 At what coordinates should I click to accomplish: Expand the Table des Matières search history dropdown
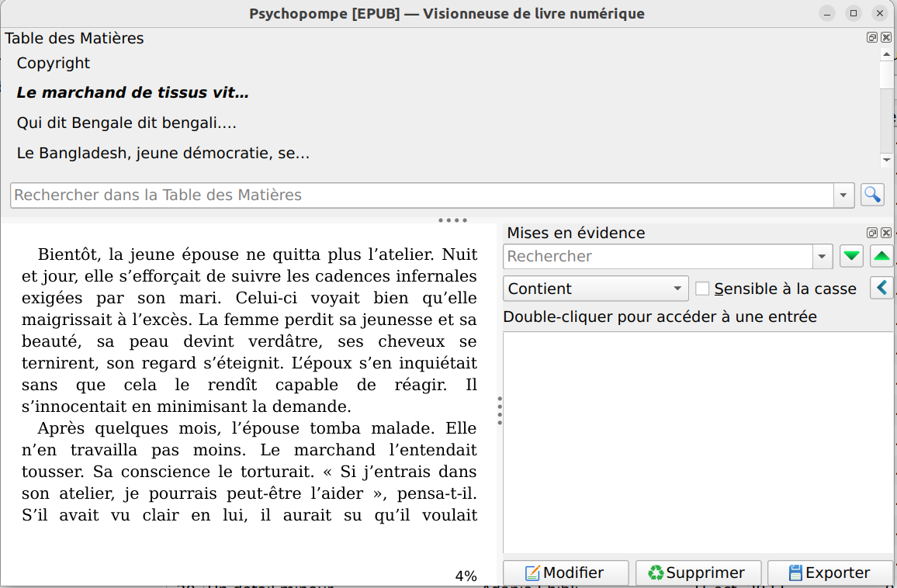(x=843, y=195)
